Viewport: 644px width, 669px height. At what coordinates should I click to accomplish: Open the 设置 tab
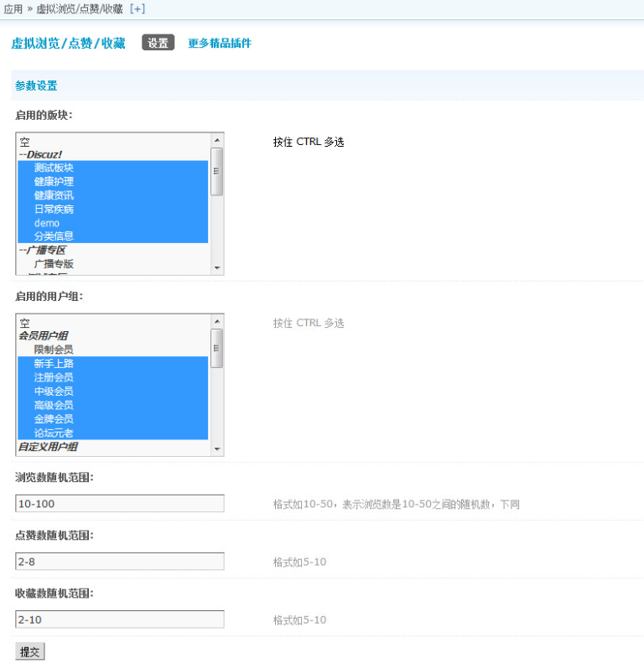[x=158, y=43]
